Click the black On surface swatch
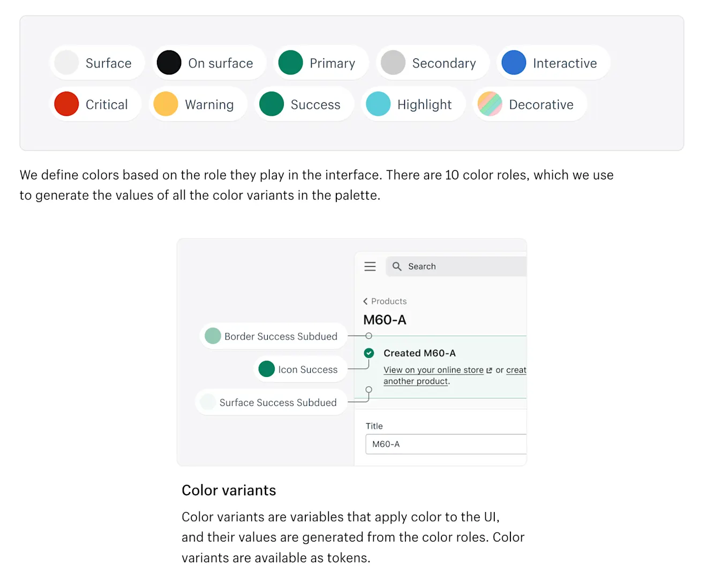Image resolution: width=707 pixels, height=588 pixels. (x=169, y=63)
